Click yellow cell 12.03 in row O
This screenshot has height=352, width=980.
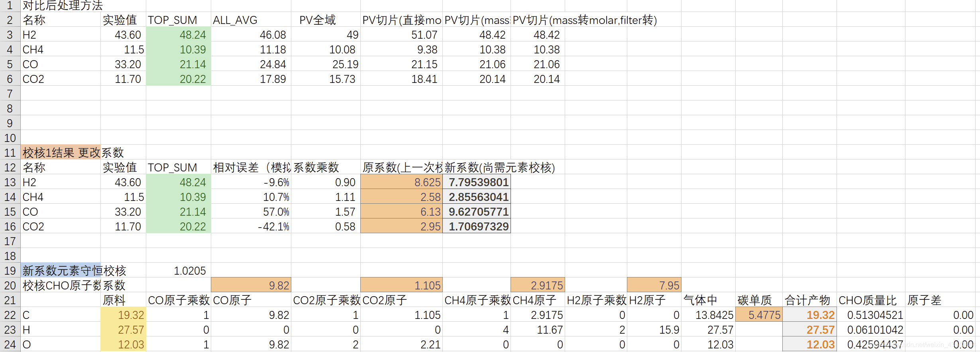tap(123, 344)
